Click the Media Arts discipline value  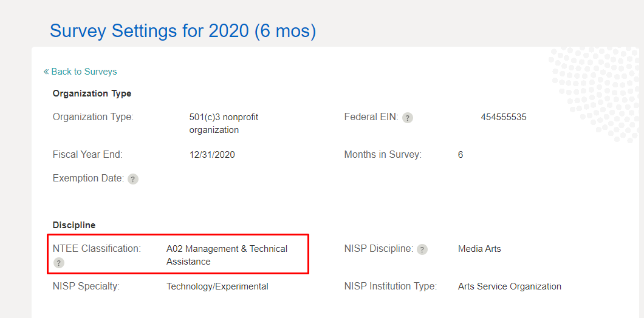[479, 249]
